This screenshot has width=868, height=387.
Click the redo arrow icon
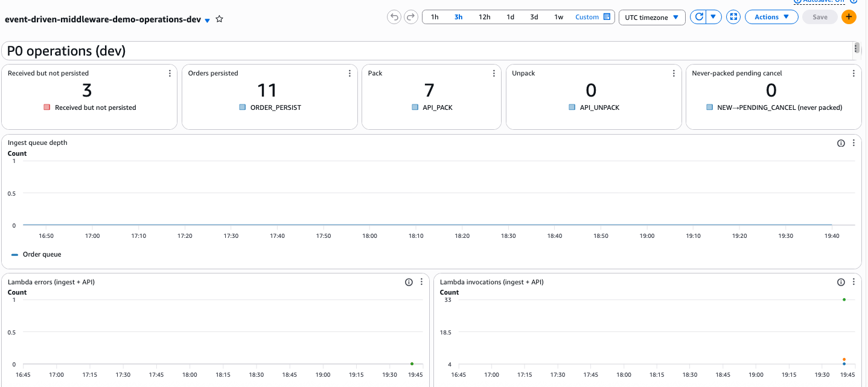(411, 17)
